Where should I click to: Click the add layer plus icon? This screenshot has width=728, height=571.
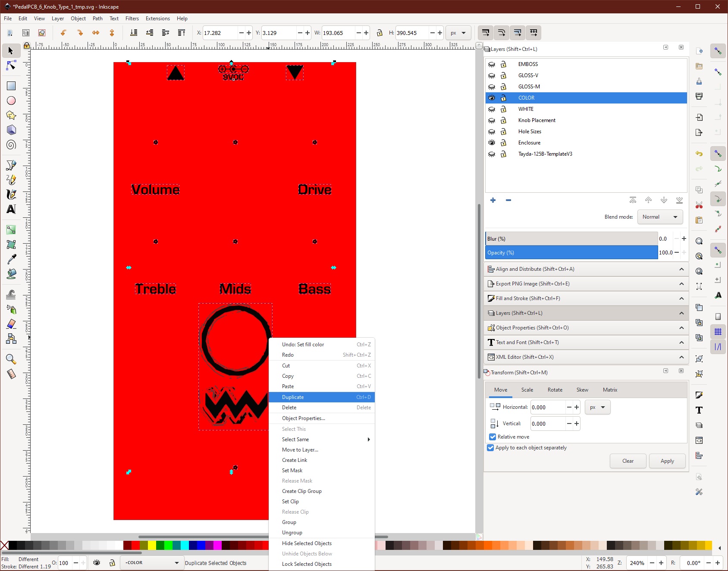pyautogui.click(x=493, y=200)
